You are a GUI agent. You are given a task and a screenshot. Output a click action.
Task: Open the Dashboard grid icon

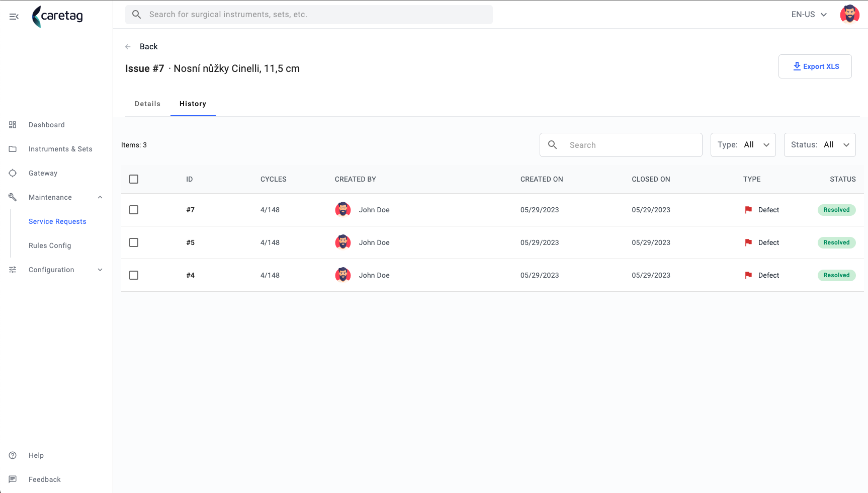coord(13,125)
